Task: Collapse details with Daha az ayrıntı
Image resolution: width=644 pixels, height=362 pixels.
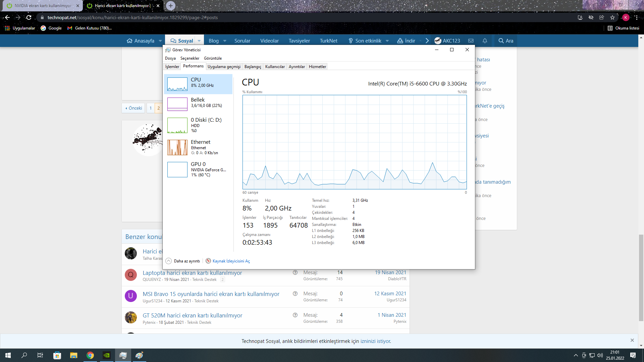Action: point(183,261)
